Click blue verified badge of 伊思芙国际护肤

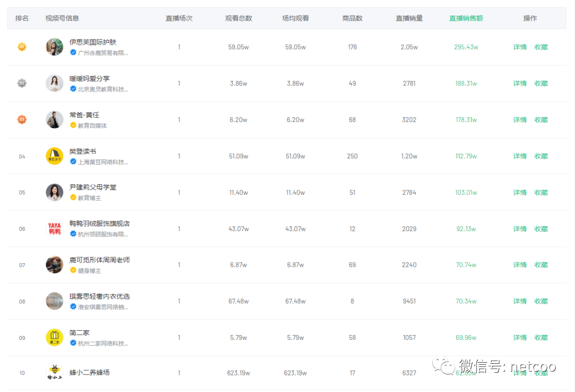73,52
